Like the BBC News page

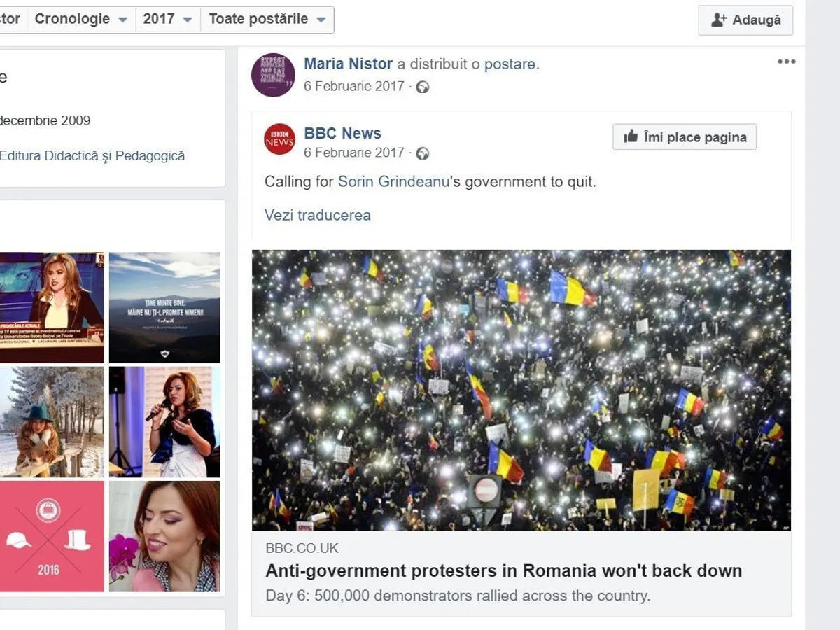pos(684,137)
